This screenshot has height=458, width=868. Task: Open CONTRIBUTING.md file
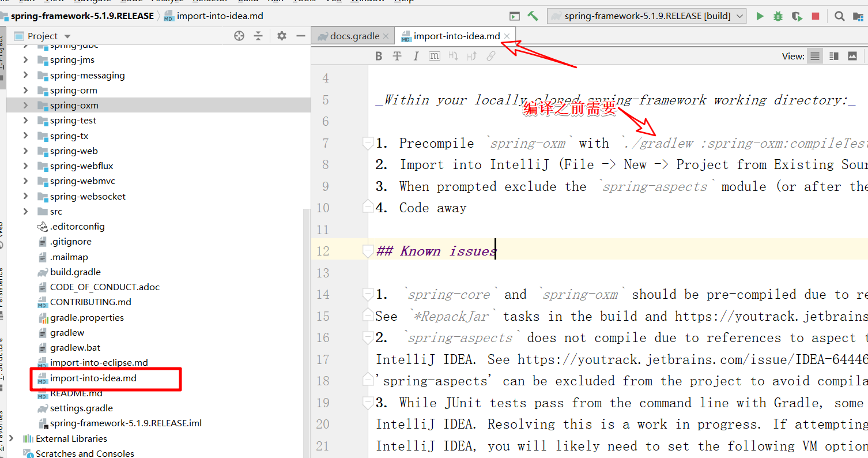pos(90,302)
